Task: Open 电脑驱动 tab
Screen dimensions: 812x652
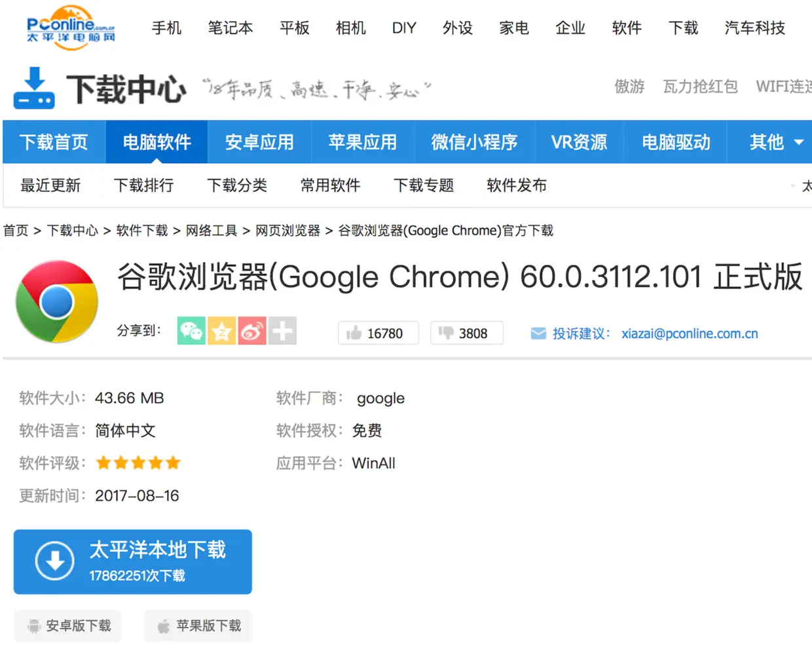Action: (676, 142)
